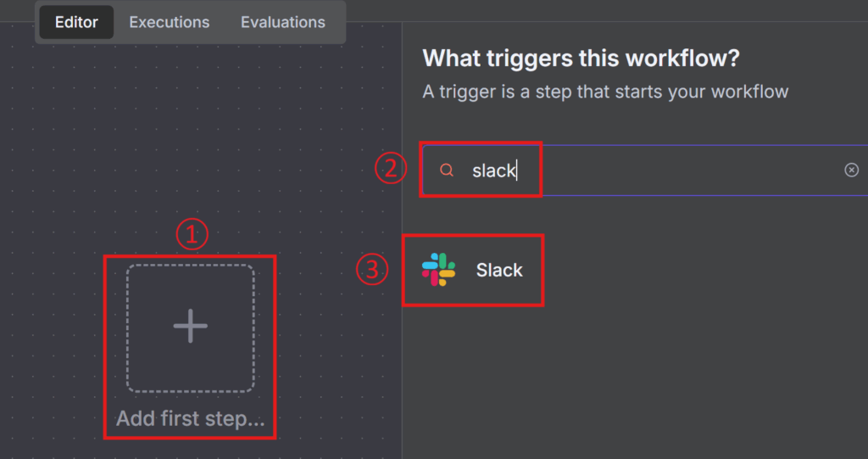Click the red circled number 3 marker
Viewport: 868px width, 459px height.
pos(371,270)
